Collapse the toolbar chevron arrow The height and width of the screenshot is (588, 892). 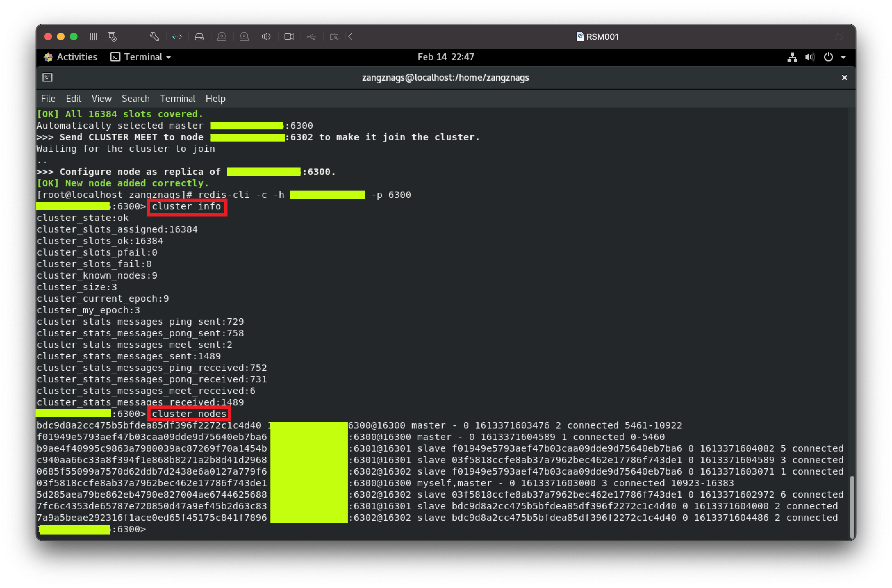pyautogui.click(x=351, y=37)
